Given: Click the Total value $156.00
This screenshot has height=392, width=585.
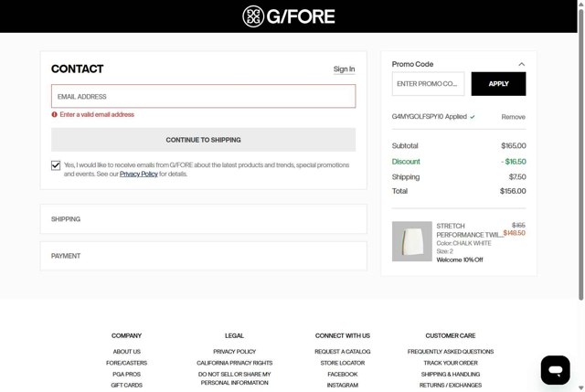Looking at the screenshot, I should click(x=513, y=191).
